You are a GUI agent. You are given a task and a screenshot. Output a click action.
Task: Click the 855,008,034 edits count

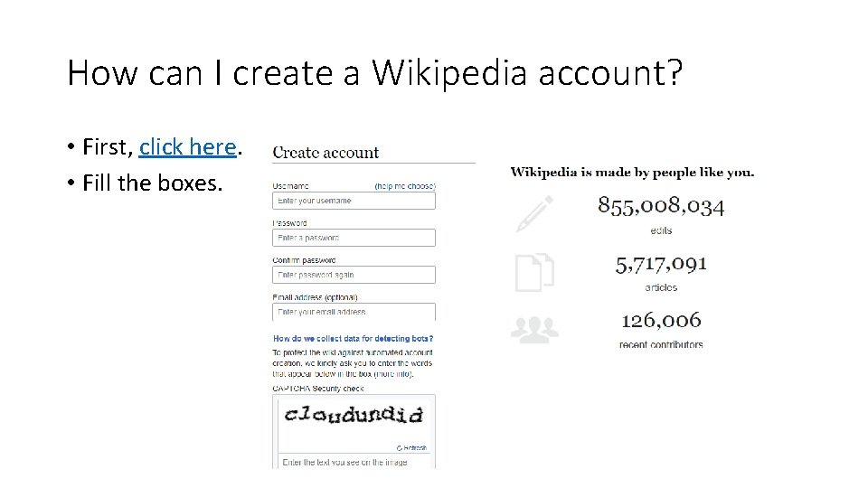click(661, 207)
